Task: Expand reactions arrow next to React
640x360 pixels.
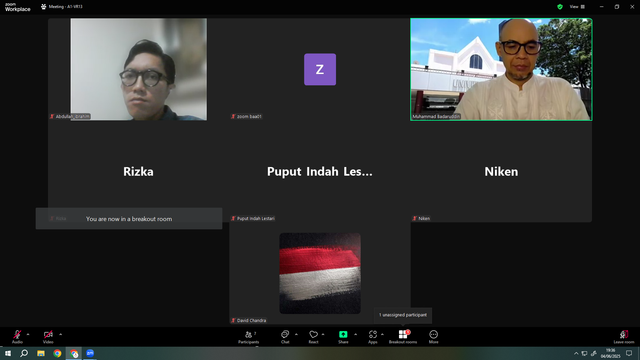Action: [x=323, y=334]
